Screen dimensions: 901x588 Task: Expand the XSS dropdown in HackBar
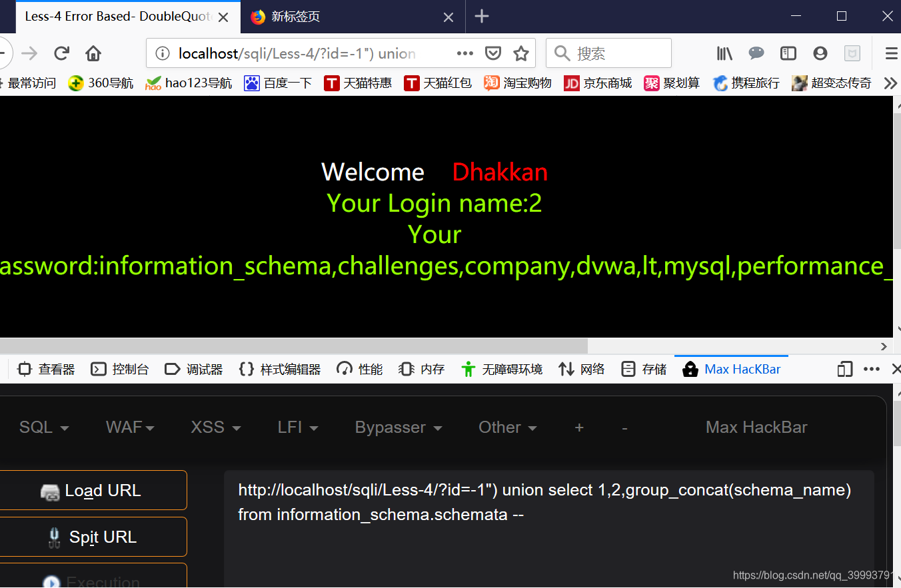coord(216,428)
